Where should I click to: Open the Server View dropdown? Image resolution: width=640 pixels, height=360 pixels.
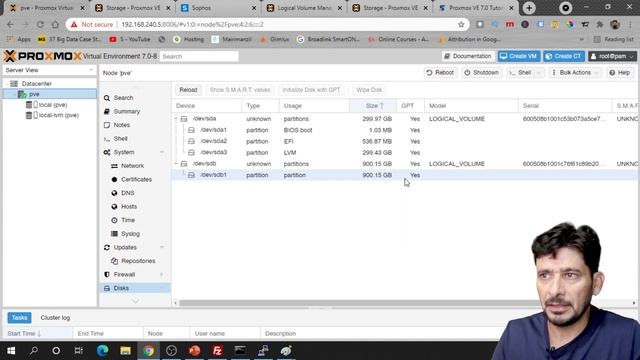click(49, 70)
